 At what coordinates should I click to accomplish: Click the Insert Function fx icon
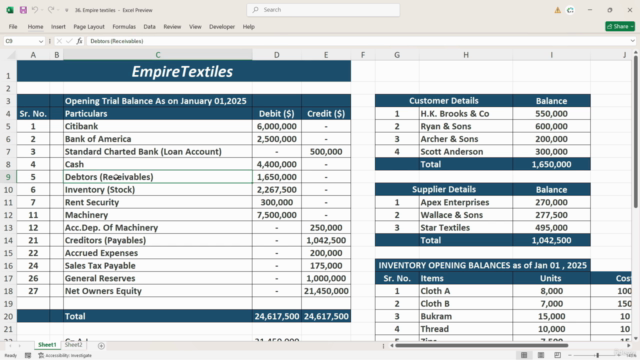pos(79,41)
